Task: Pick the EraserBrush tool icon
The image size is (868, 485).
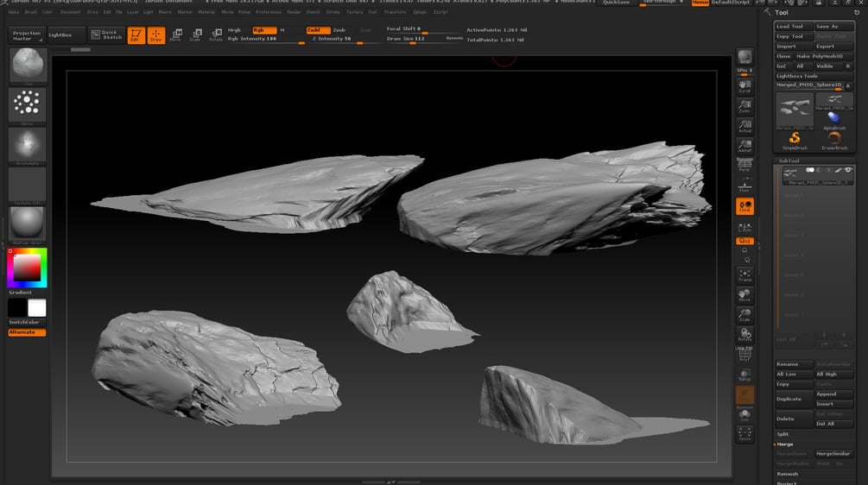Action: click(x=833, y=139)
